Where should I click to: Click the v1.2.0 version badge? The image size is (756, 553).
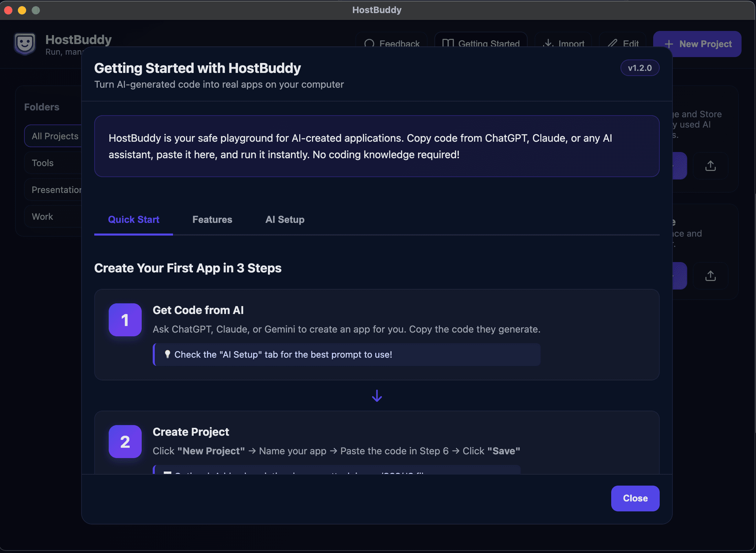[639, 68]
